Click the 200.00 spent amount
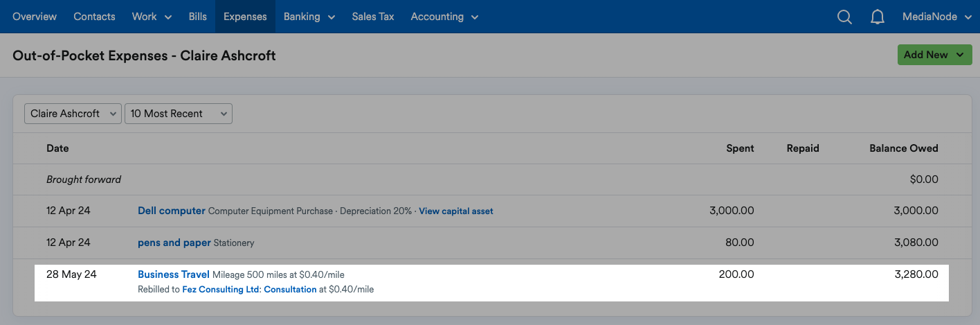Screen dimensions: 980x325 [736, 274]
